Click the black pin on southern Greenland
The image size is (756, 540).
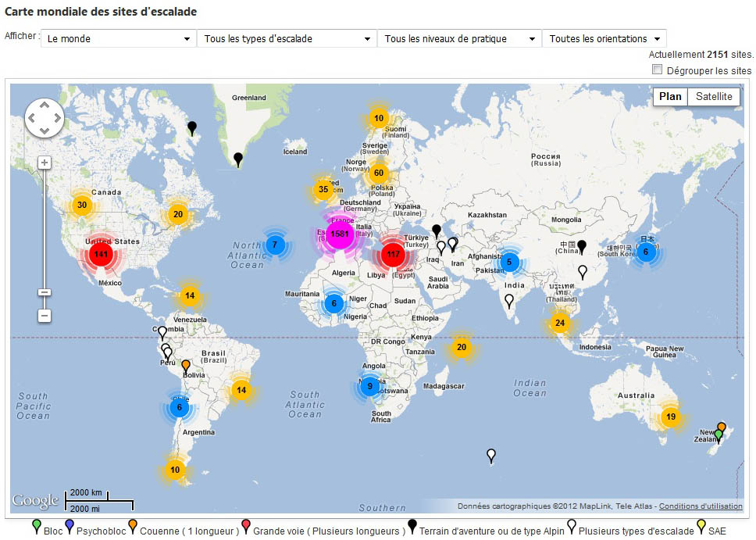tap(237, 159)
